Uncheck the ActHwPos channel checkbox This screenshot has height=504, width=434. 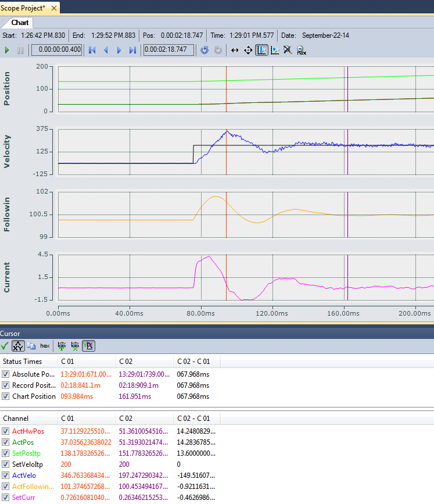5,431
